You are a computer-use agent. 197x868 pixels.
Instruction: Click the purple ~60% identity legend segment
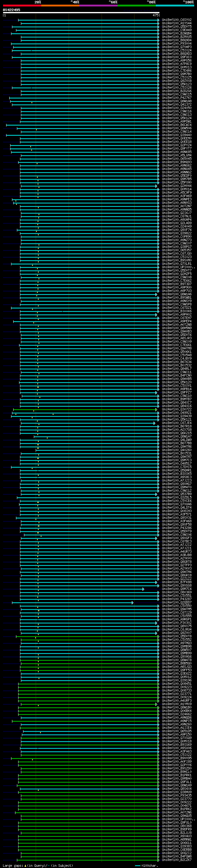coord(98,6)
